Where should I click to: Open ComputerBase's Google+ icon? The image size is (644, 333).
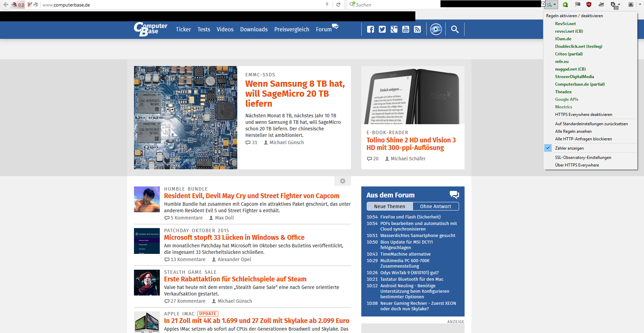coord(394,29)
